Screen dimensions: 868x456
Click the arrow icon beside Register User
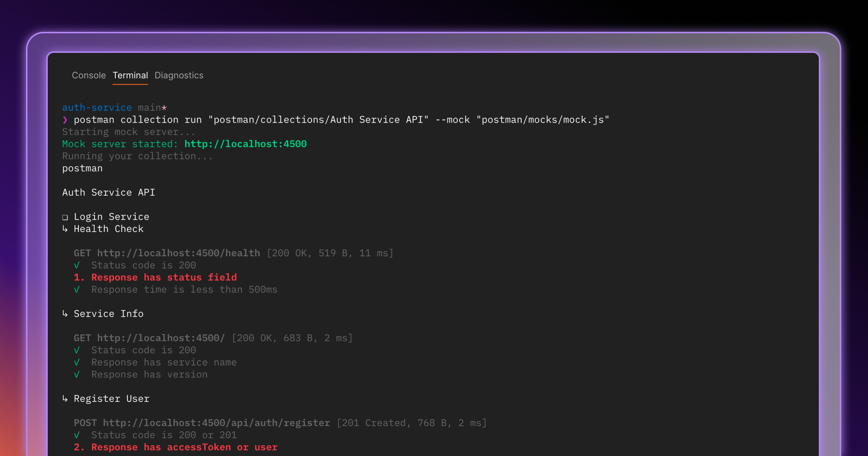(65, 399)
